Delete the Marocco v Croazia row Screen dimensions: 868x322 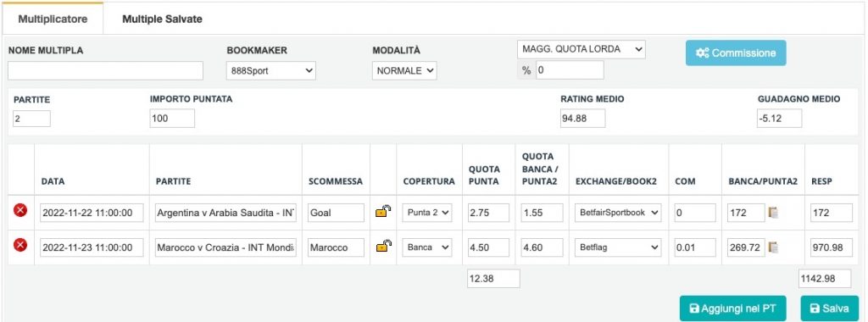(20, 246)
